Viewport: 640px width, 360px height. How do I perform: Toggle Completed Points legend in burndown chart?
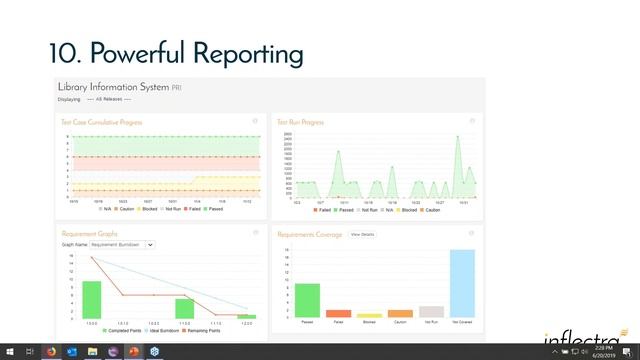[122, 331]
